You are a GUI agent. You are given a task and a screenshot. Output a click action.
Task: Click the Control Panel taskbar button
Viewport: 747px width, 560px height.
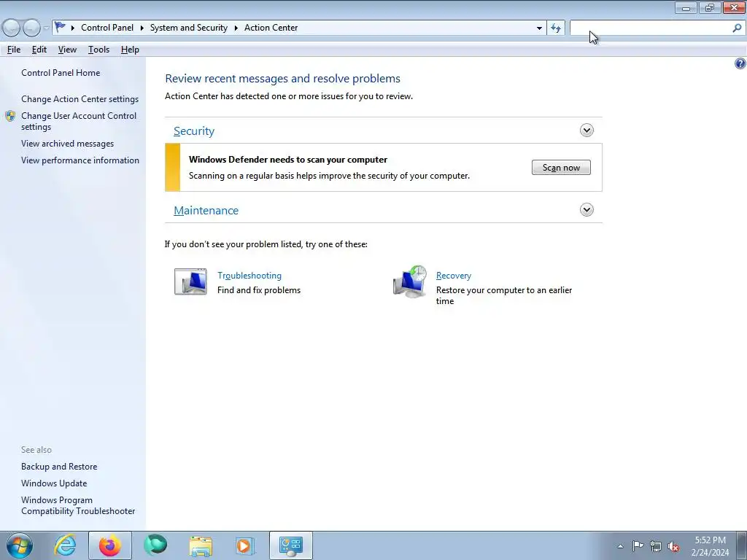(291, 545)
